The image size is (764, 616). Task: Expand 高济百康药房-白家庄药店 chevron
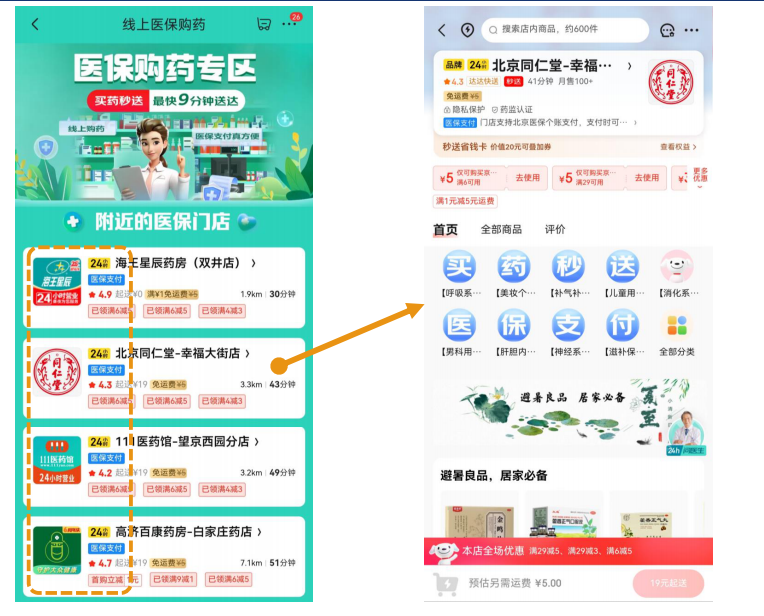point(259,532)
